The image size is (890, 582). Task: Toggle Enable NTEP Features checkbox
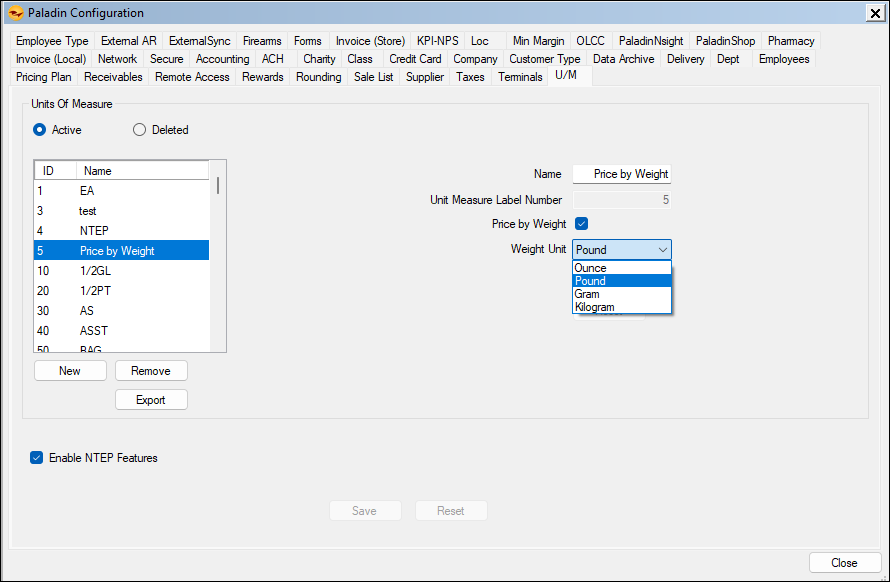click(x=37, y=458)
